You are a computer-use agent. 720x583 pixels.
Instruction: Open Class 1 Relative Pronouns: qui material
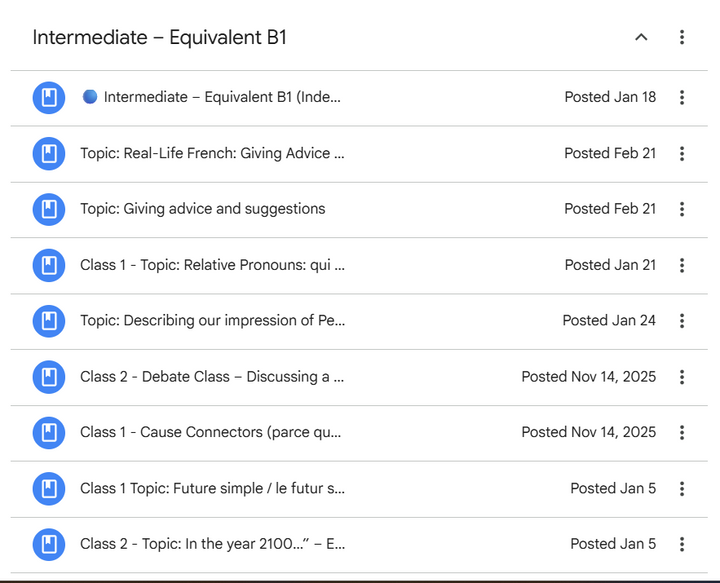pyautogui.click(x=212, y=265)
